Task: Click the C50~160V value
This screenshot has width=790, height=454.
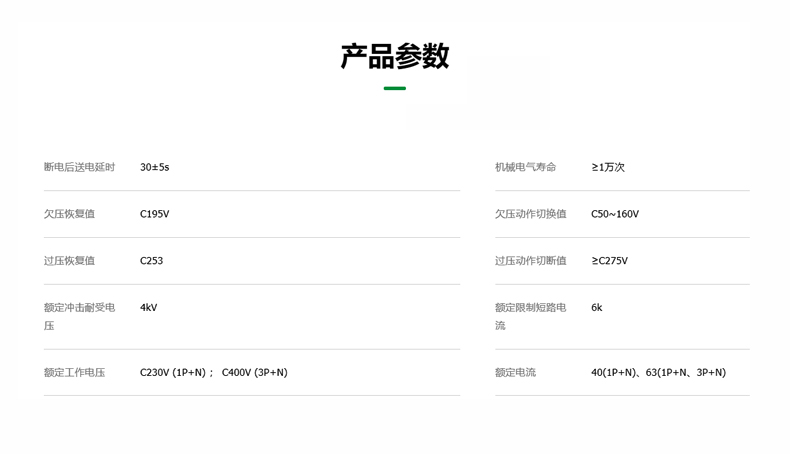Action: (614, 214)
